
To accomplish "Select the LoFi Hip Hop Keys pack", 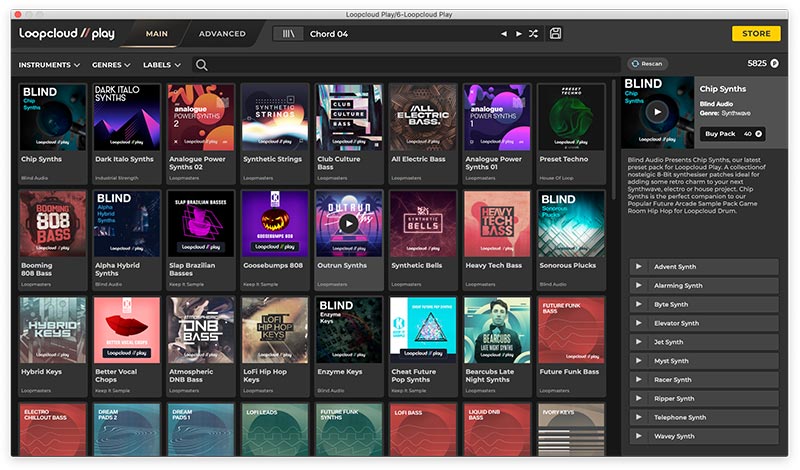I will click(274, 346).
